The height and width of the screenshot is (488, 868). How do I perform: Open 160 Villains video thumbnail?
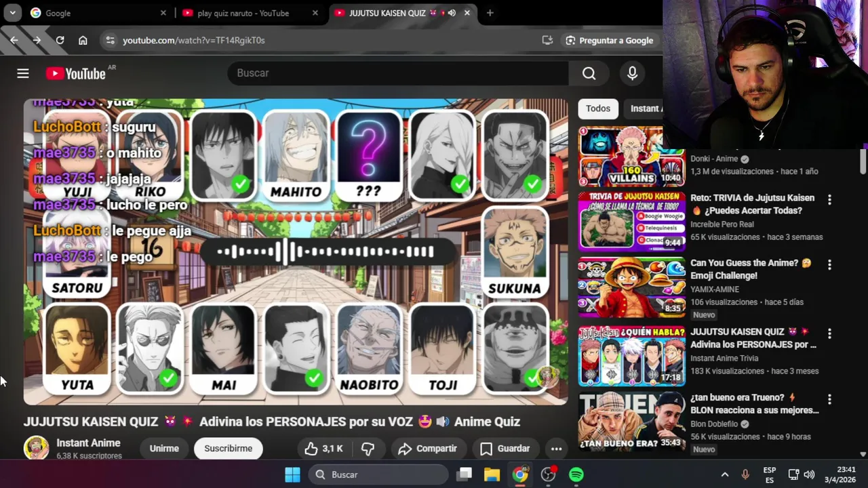click(631, 157)
